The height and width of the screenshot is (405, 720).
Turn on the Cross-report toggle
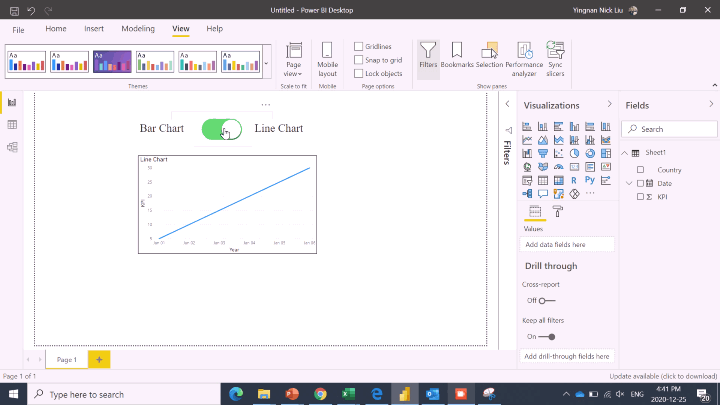[x=547, y=301]
